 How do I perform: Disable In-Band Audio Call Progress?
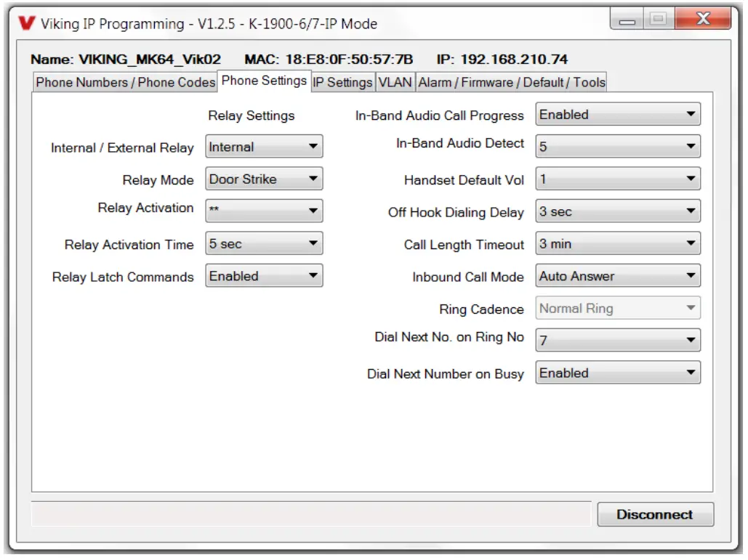coord(616,114)
